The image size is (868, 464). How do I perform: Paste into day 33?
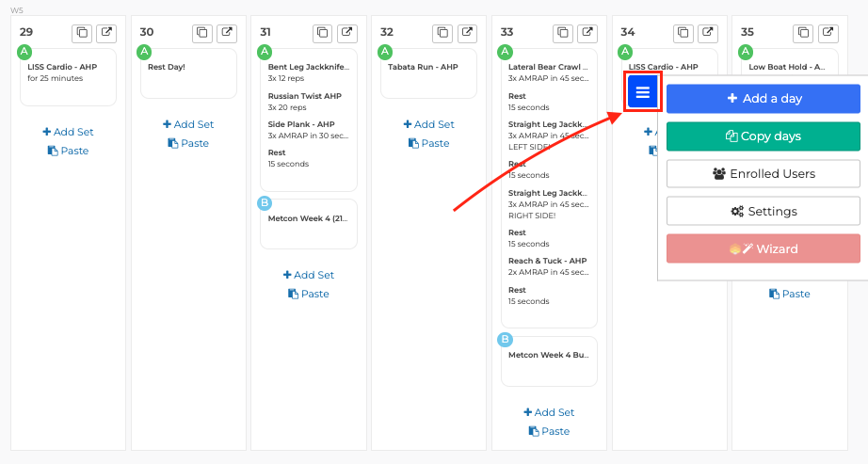coord(549,431)
